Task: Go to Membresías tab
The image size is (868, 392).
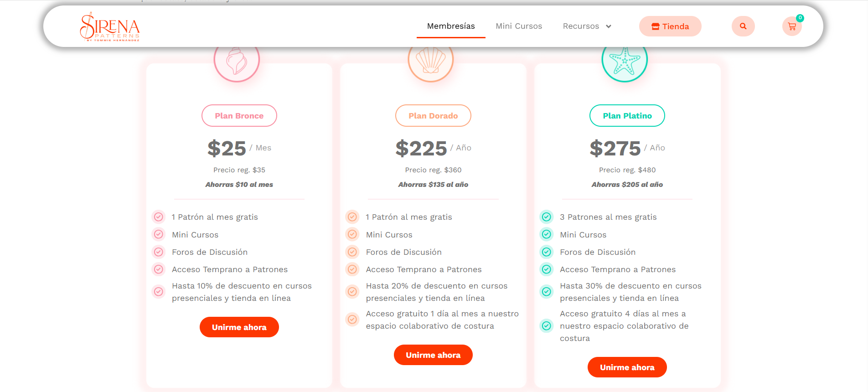Action: [x=451, y=26]
